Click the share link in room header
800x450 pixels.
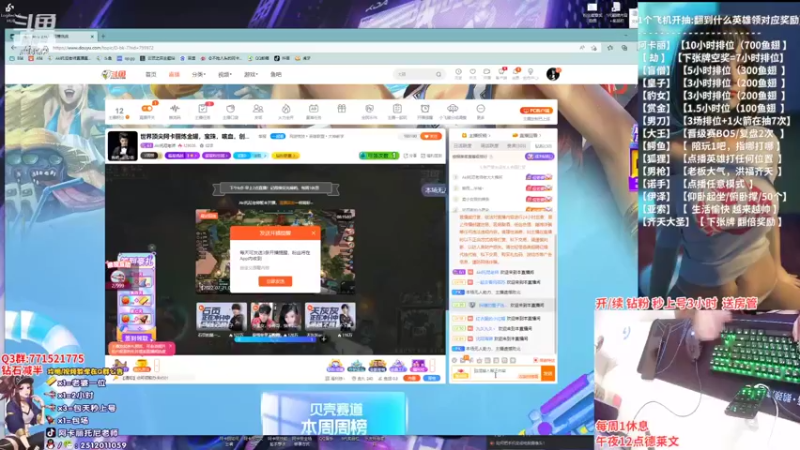tap(410, 156)
